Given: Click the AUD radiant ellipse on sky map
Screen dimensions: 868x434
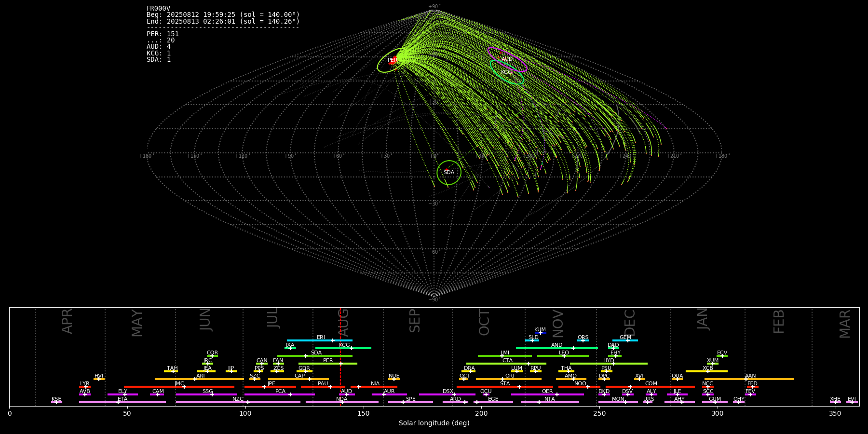Looking at the screenshot, I should tap(507, 59).
